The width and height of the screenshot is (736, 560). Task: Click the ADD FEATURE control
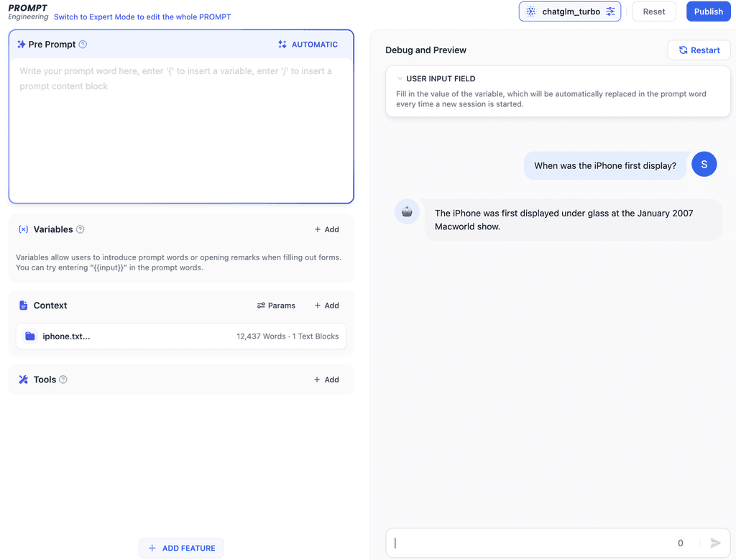tap(181, 548)
